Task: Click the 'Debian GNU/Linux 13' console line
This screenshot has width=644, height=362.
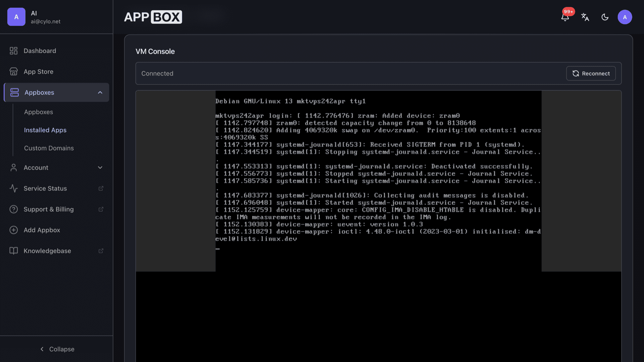Action: tap(290, 101)
